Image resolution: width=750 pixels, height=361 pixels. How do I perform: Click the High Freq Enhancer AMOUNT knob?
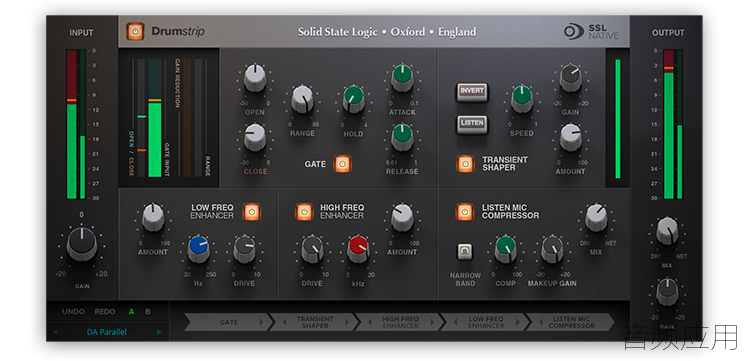402,217
